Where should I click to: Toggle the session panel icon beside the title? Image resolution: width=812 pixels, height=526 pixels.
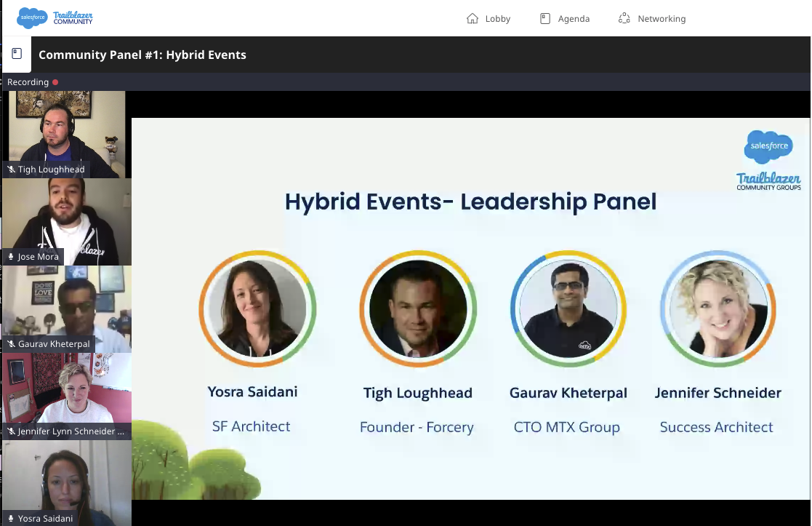pyautogui.click(x=17, y=54)
